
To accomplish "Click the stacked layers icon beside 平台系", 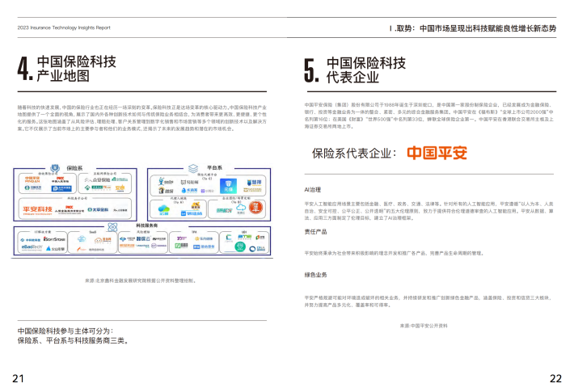I will [193, 168].
